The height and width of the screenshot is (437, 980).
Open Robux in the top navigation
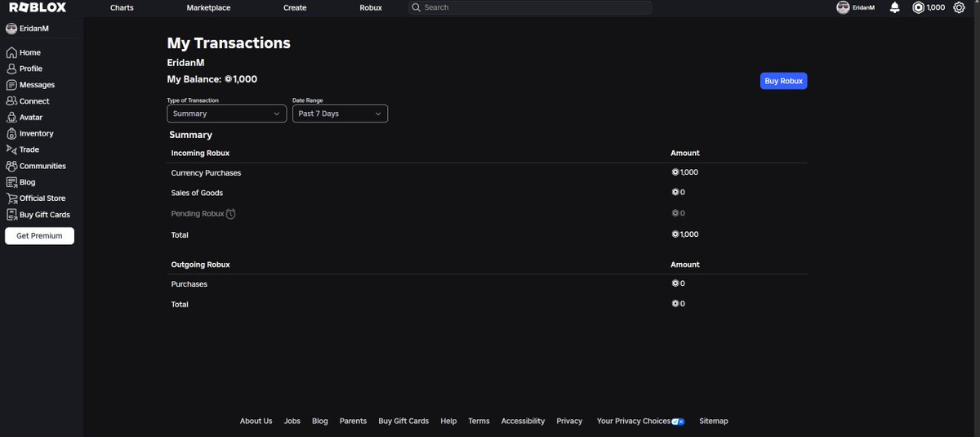tap(371, 7)
